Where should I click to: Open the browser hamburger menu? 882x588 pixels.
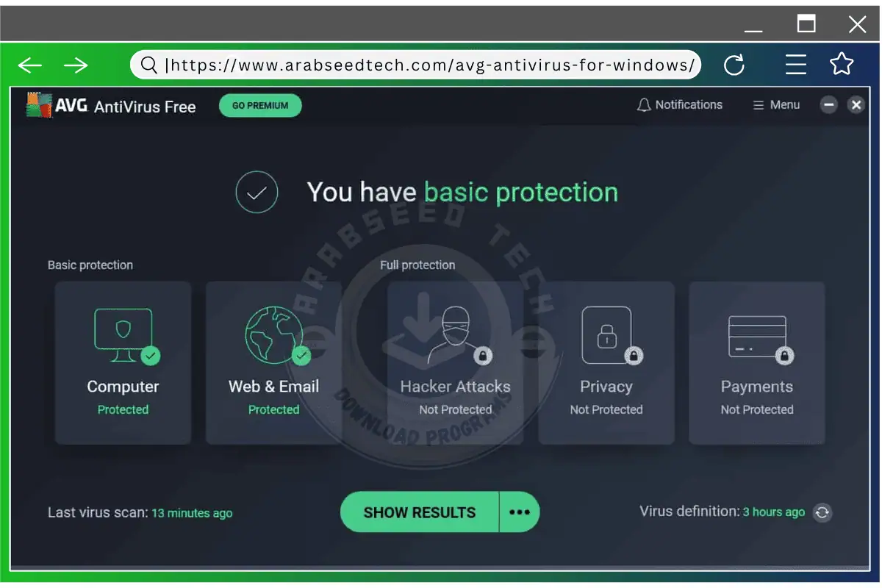click(x=796, y=65)
